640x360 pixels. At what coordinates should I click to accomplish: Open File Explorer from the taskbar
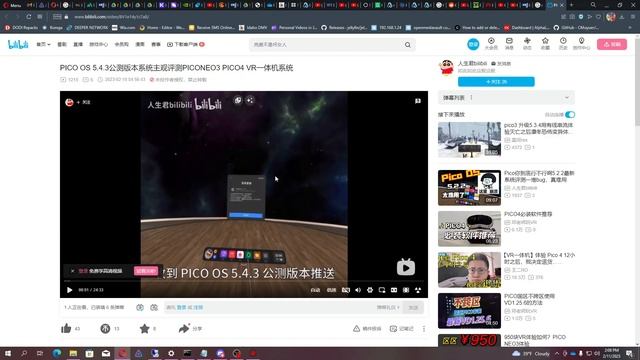tap(73, 353)
